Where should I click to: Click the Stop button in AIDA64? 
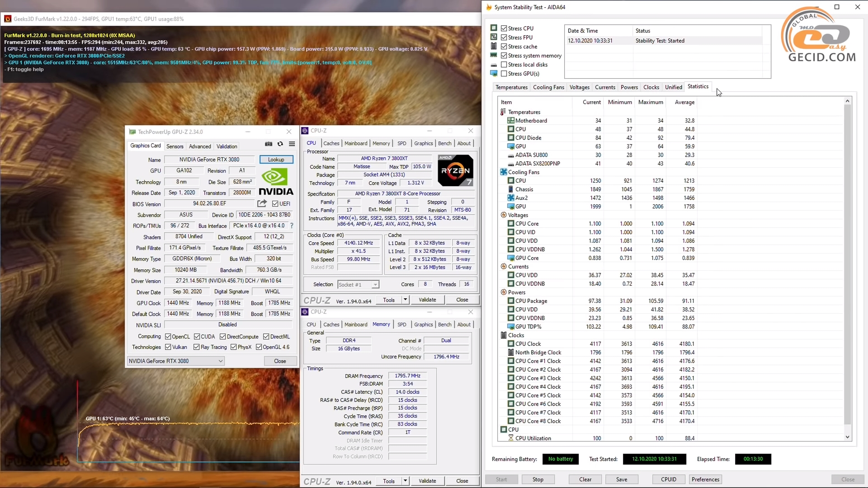(x=538, y=479)
